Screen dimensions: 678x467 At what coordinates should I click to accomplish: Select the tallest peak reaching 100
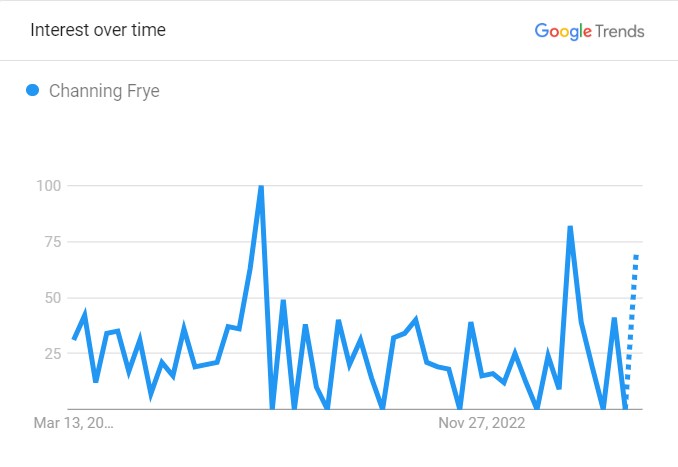[261, 187]
